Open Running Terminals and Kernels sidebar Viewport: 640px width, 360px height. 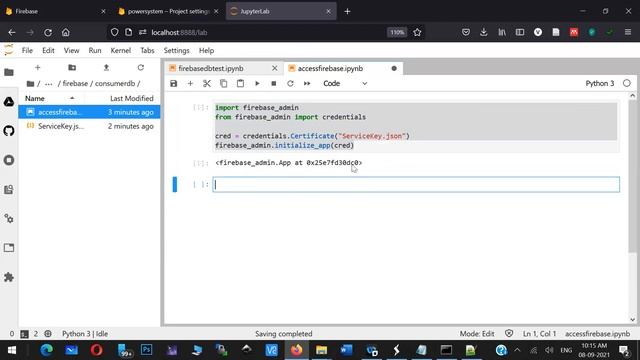pyautogui.click(x=9, y=160)
